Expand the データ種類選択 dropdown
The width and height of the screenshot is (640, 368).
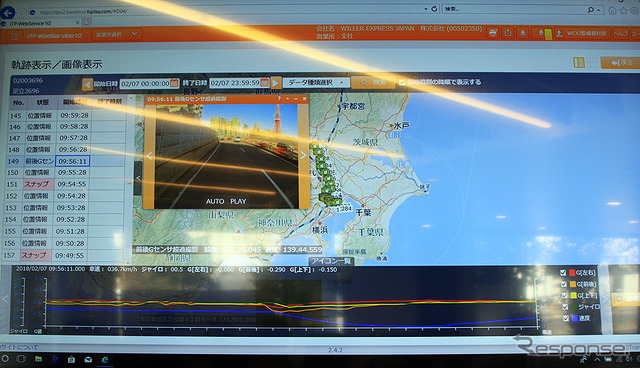pos(316,83)
